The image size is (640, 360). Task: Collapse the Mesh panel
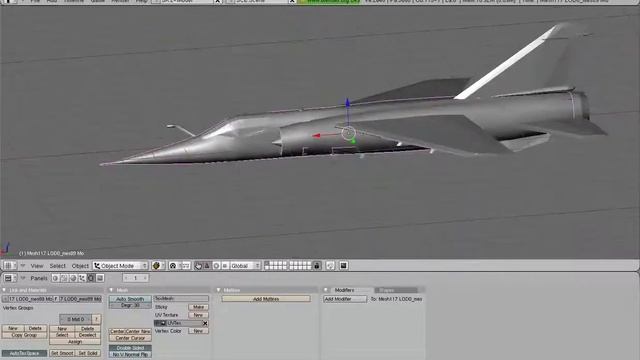coord(111,290)
